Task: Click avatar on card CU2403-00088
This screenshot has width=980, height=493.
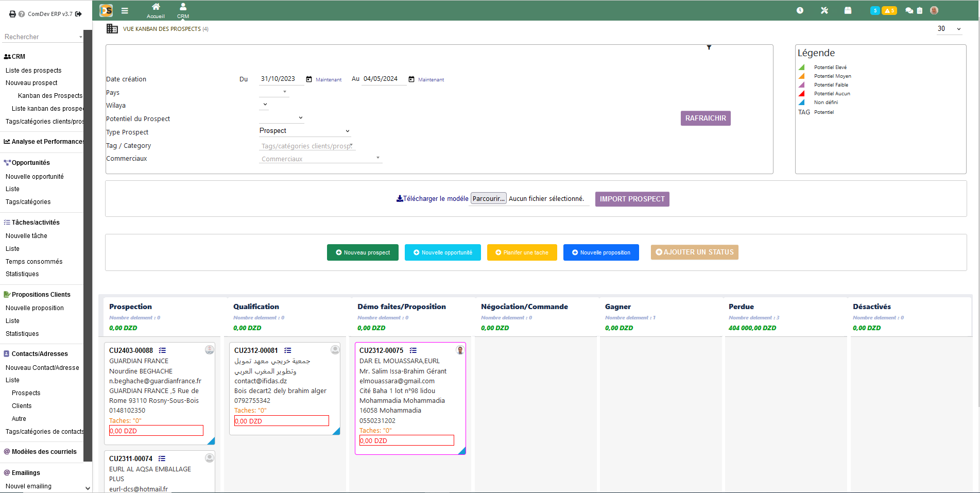Action: [210, 350]
